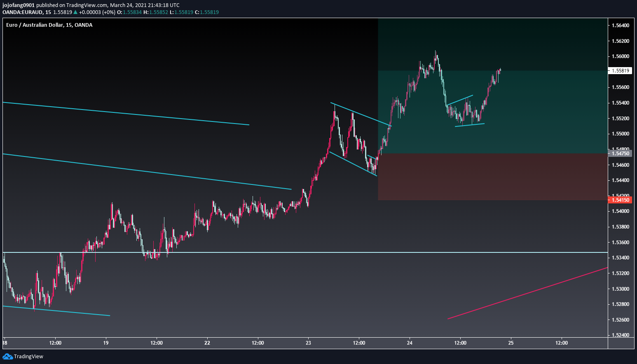
Task: Click the open value O:1.55834
Action: tap(129, 12)
